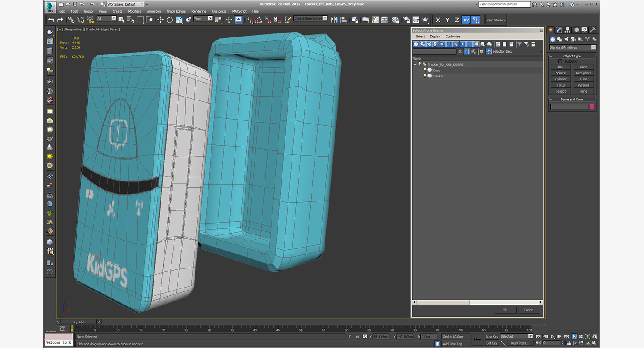Pick the Select and Scale tool
This screenshot has height=348, width=644.
pos(179,20)
